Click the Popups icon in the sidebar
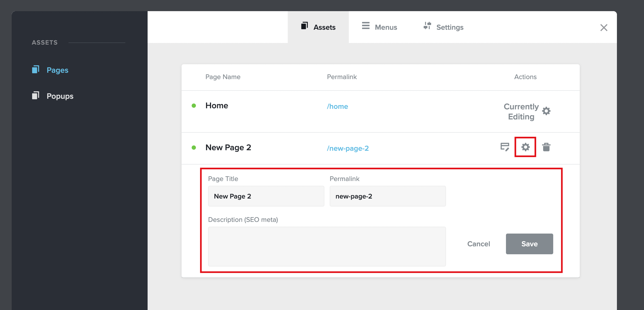The height and width of the screenshot is (310, 644). coord(36,96)
